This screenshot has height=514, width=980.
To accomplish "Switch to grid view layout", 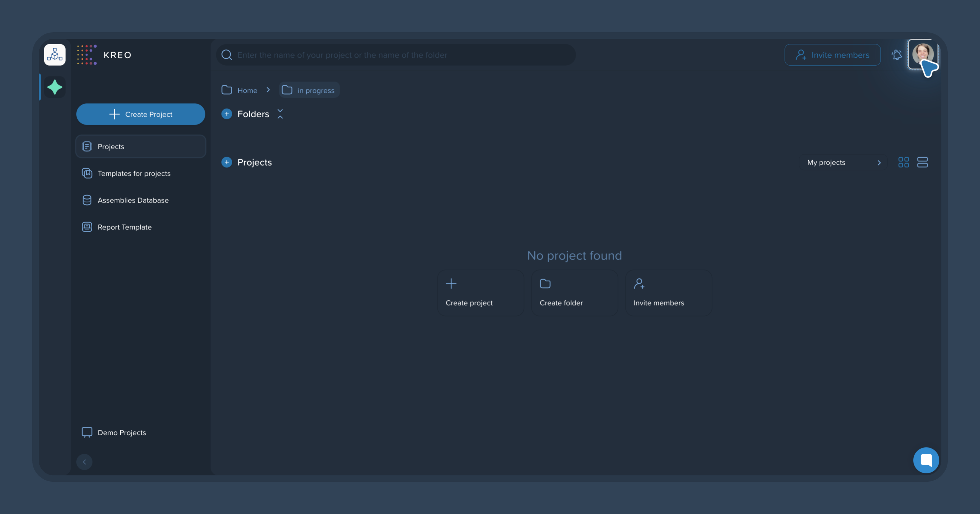I will [904, 162].
